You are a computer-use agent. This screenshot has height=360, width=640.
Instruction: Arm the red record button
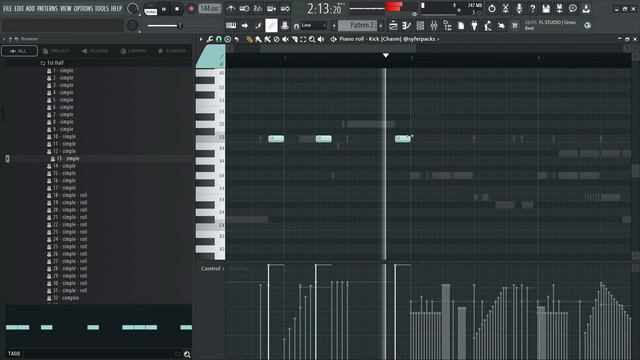(191, 9)
